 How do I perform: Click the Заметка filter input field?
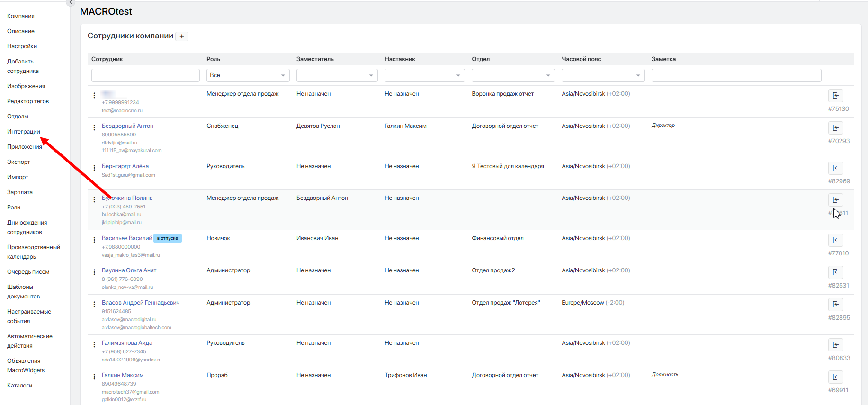coord(736,75)
